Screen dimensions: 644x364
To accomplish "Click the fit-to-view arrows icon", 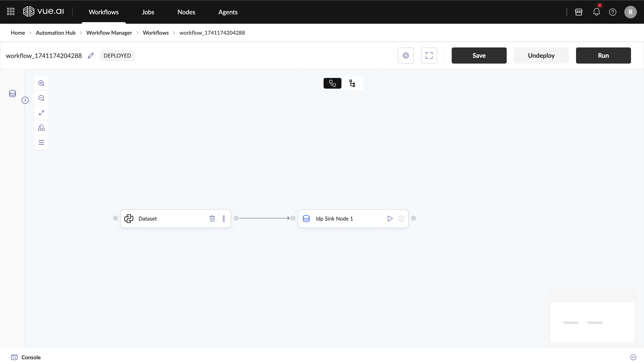I will coord(41,113).
